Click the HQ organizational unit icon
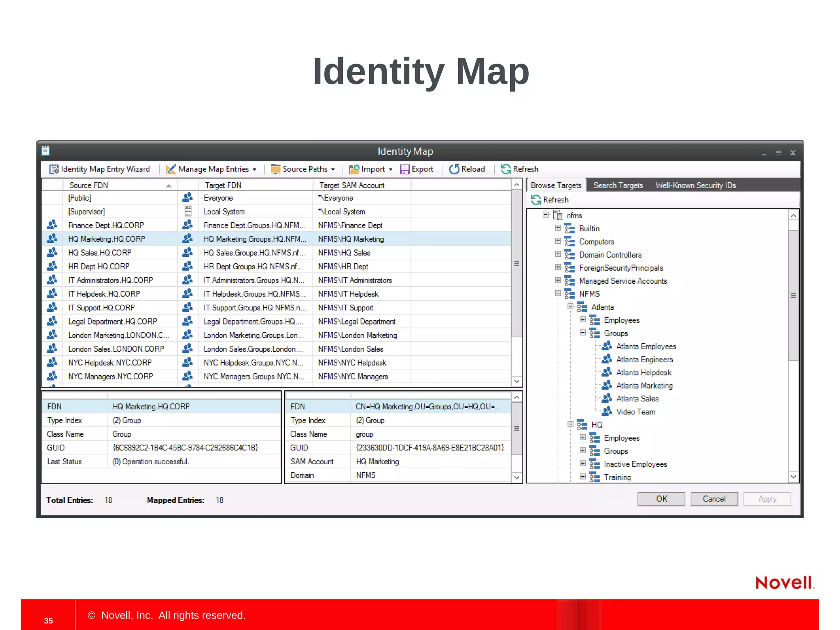Viewport: 840px width, 630px height. [582, 425]
